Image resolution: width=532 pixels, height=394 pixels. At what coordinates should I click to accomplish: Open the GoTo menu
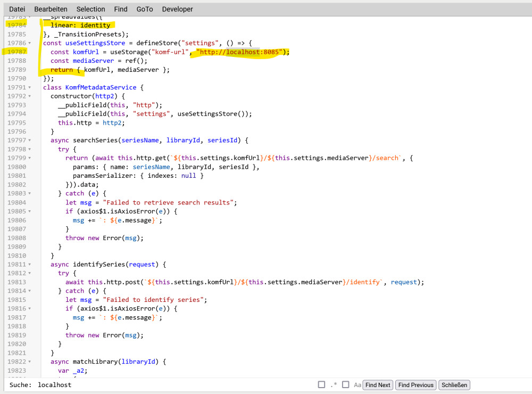145,9
